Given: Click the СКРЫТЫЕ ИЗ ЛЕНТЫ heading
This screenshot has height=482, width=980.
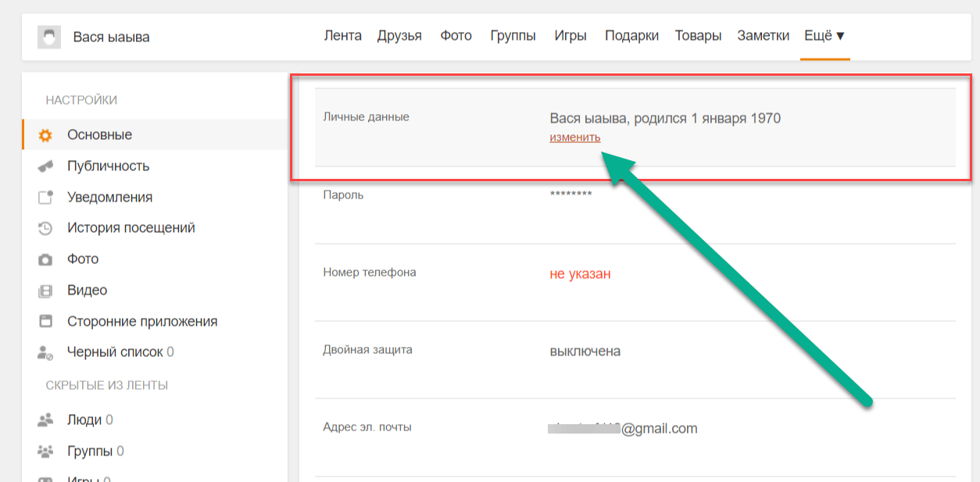Looking at the screenshot, I should click(x=107, y=385).
